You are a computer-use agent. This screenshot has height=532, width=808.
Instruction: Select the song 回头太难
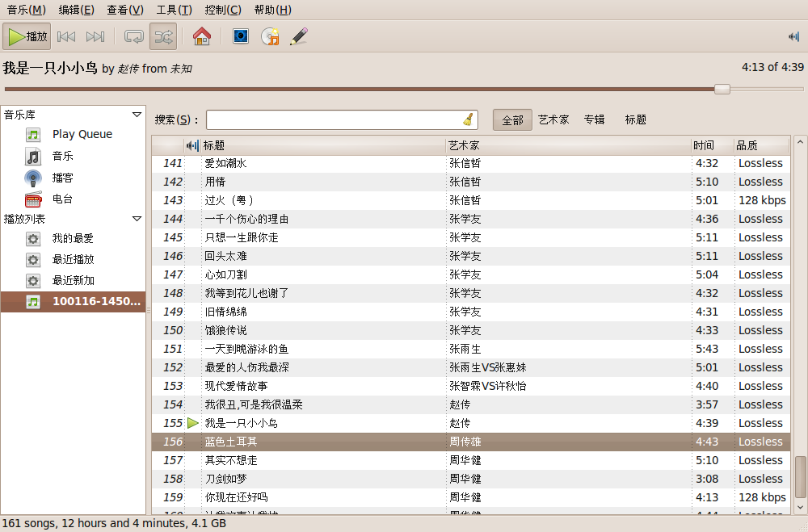point(471,256)
